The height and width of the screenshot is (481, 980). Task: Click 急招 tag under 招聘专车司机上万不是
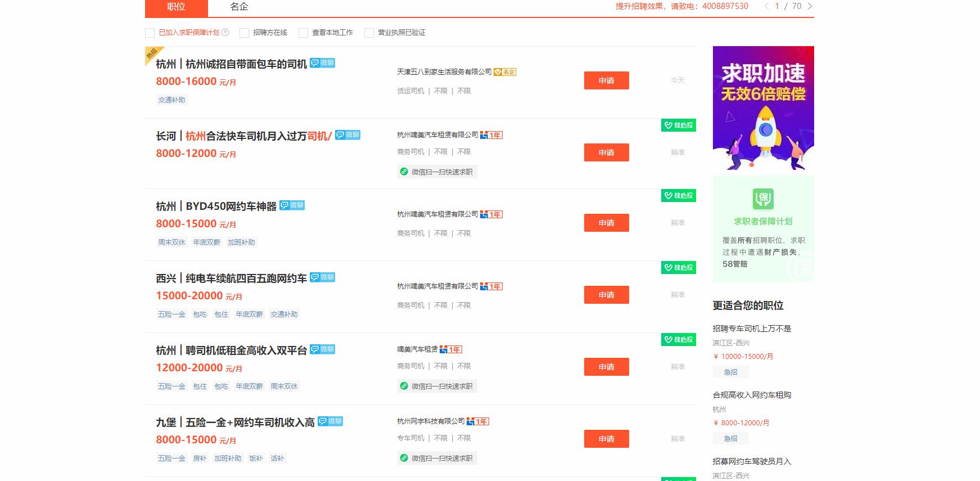[x=731, y=372]
